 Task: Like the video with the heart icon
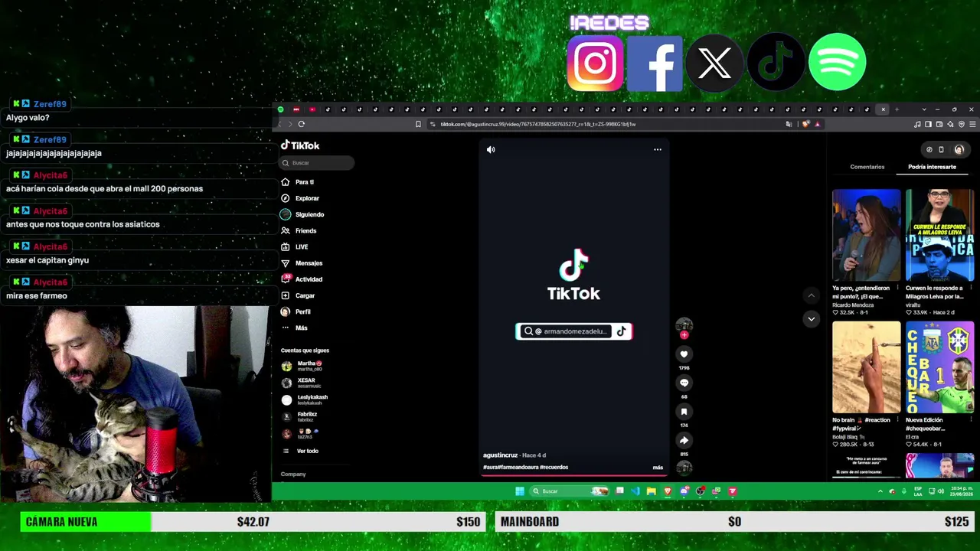pos(684,354)
